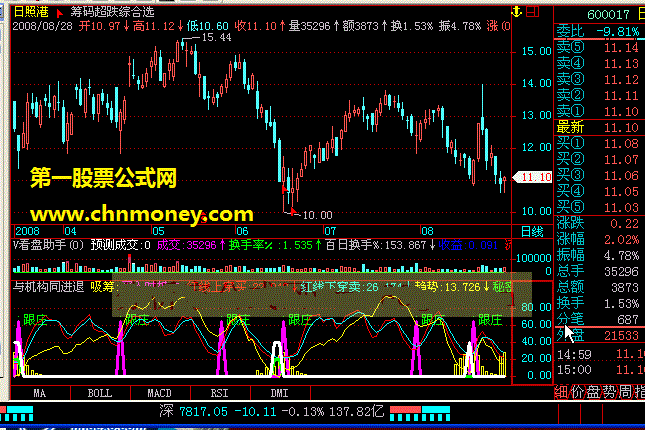
Task: Click the 百日换手%:153.867 readout
Action: [376, 245]
